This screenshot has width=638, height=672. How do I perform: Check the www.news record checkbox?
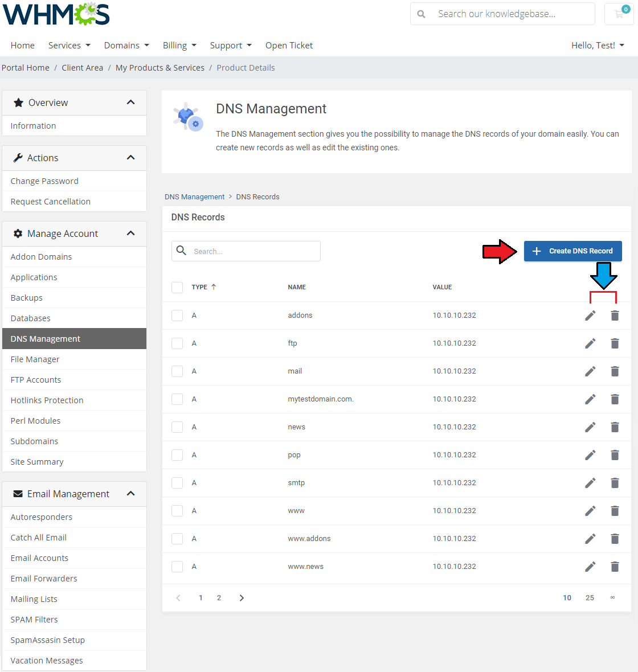[x=177, y=567]
